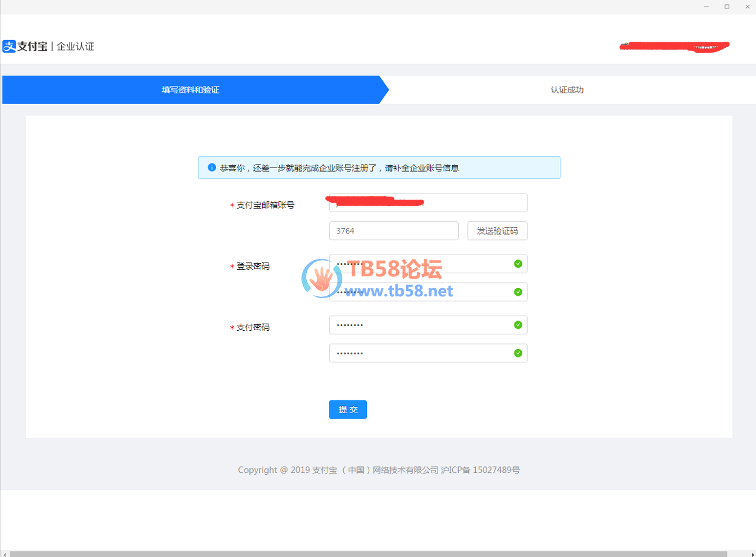Select the 认证成功 step tab
Viewport: 756px width, 557px height.
coord(567,90)
